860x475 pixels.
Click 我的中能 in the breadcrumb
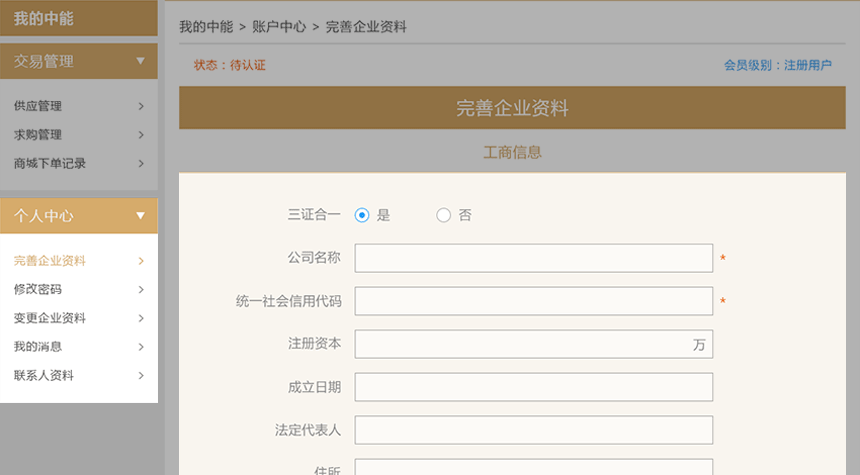tap(206, 27)
